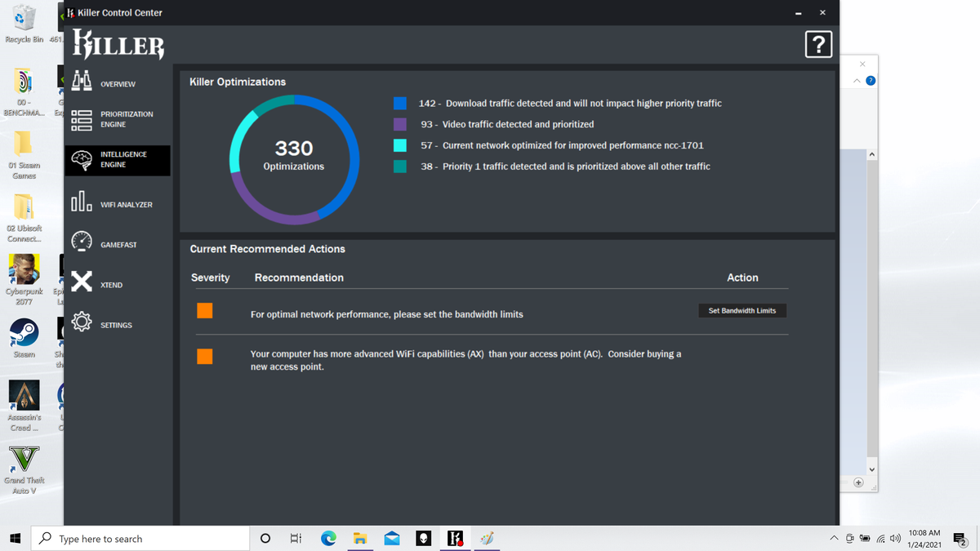
Task: Click the Severity column header
Action: coord(211,278)
